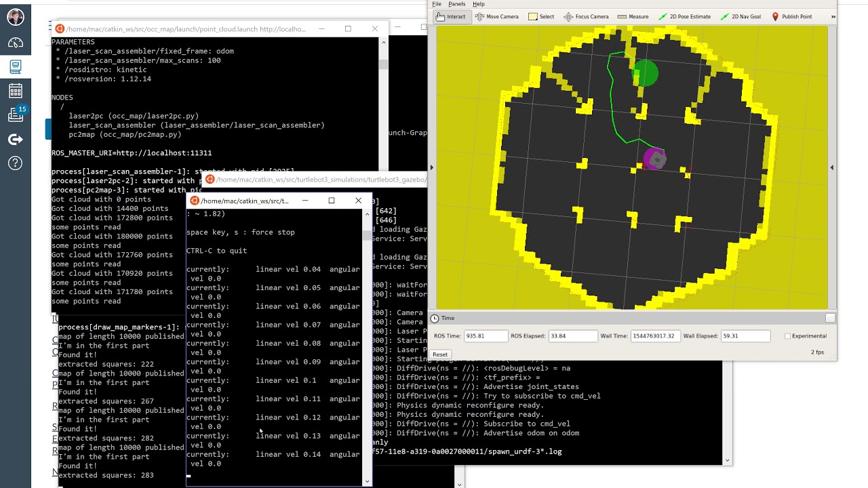
Task: Open the inbox icon with 15 badge
Action: tap(16, 115)
